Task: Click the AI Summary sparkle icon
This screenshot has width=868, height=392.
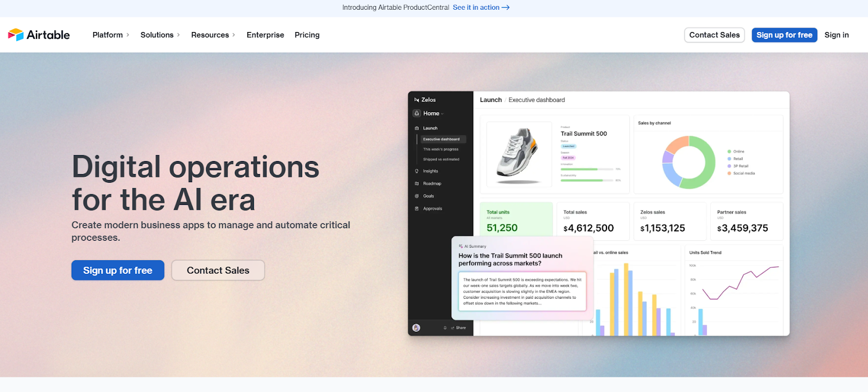Action: (461, 246)
